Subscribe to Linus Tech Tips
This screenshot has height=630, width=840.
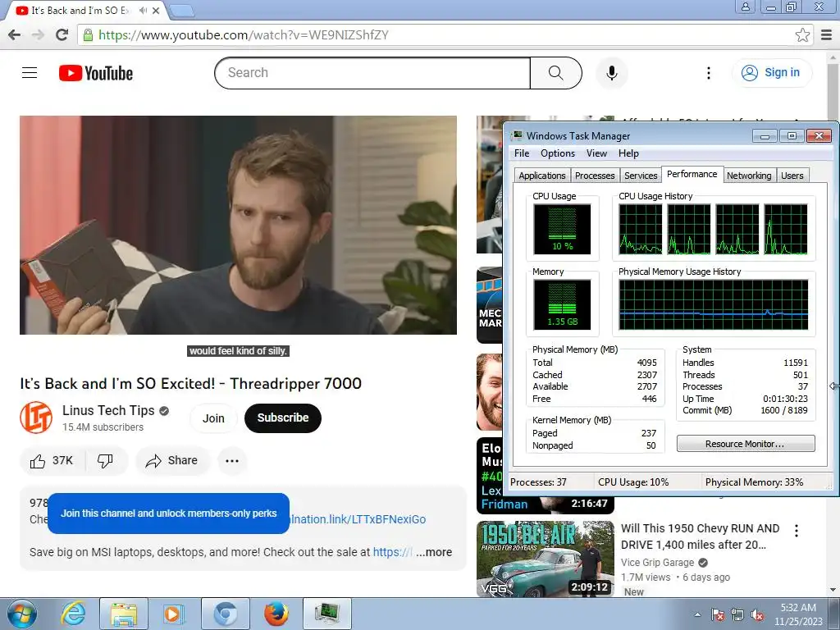pos(283,418)
